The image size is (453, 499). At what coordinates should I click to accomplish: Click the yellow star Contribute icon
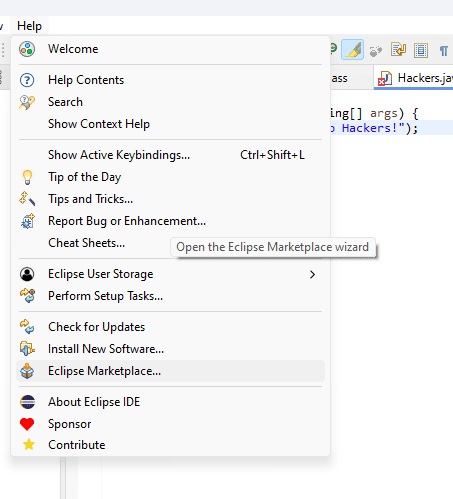pyautogui.click(x=29, y=444)
